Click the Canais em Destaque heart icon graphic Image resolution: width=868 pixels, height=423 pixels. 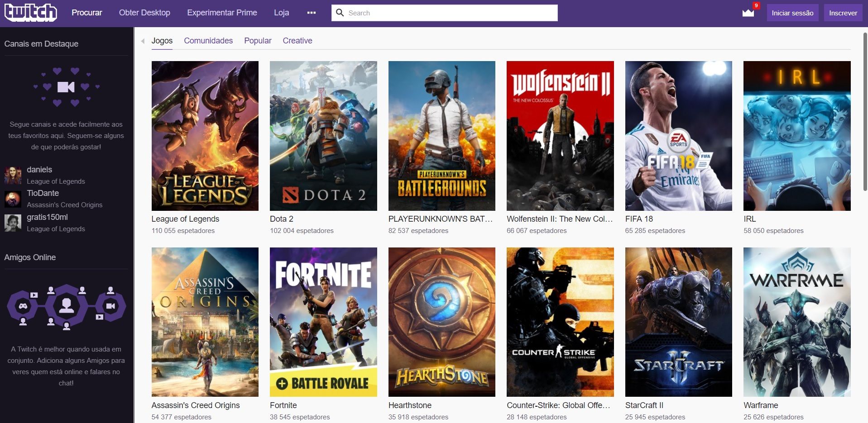pyautogui.click(x=66, y=87)
